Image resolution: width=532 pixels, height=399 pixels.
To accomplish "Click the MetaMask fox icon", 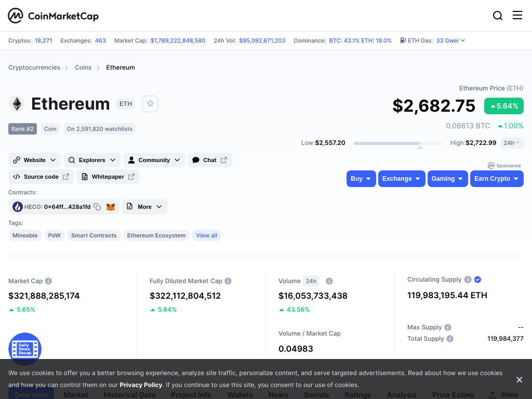I will coord(111,207).
